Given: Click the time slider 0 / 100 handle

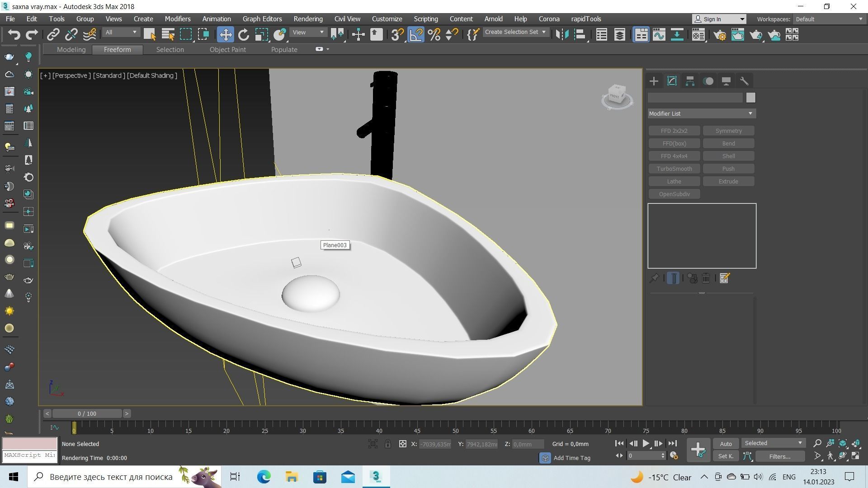Looking at the screenshot, I should [x=87, y=413].
